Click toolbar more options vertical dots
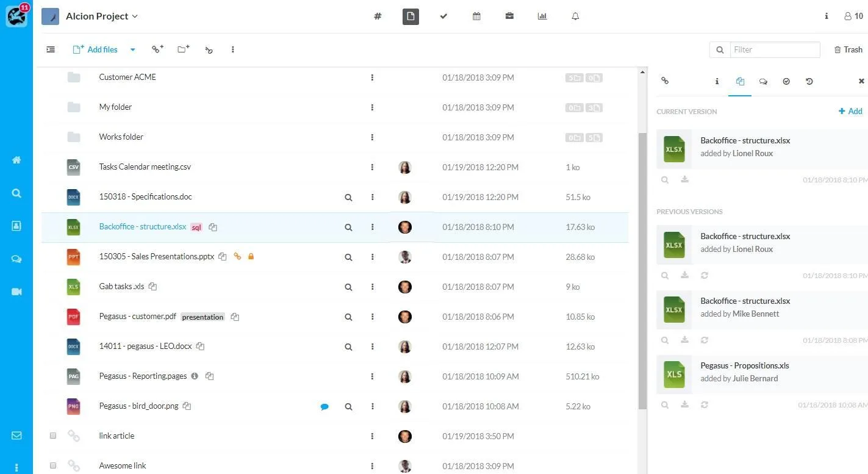868x474 pixels. [232, 49]
